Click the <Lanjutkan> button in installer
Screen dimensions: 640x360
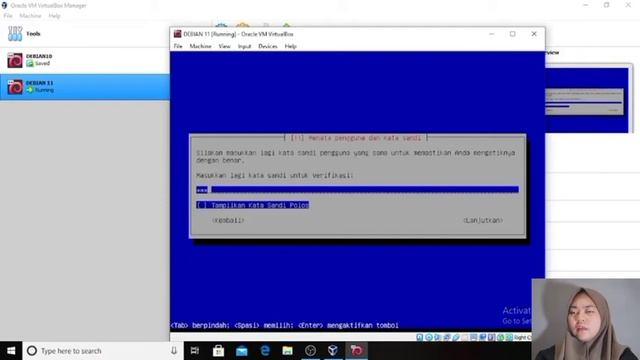pos(483,220)
